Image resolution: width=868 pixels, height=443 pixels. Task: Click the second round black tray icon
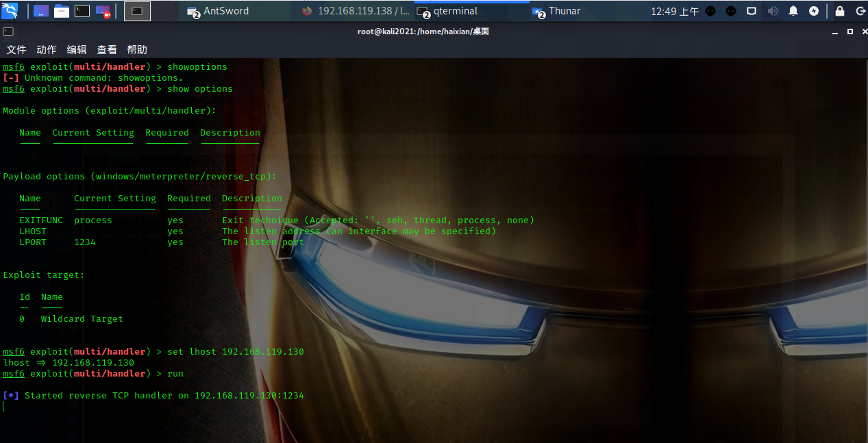pyautogui.click(x=731, y=11)
